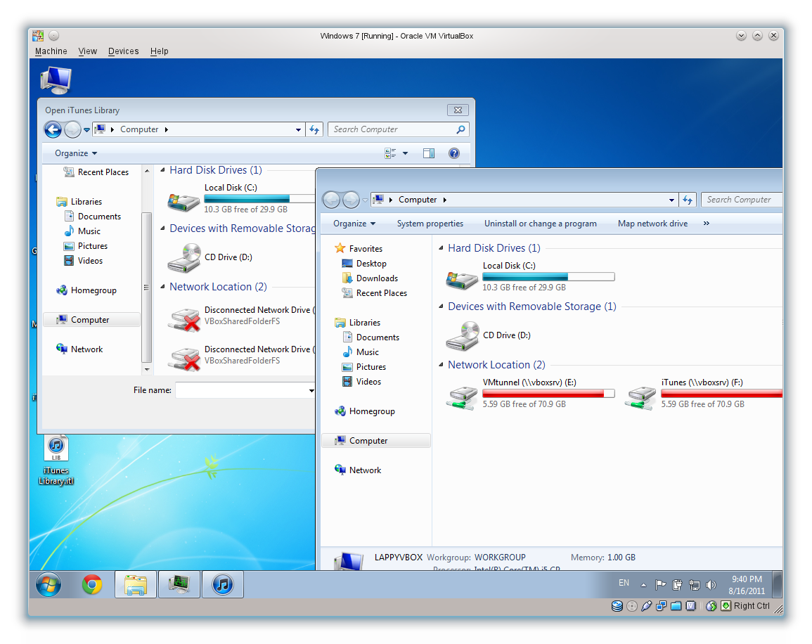Open the Devices menu in VirtualBox
Image resolution: width=812 pixels, height=644 pixels.
coord(123,51)
